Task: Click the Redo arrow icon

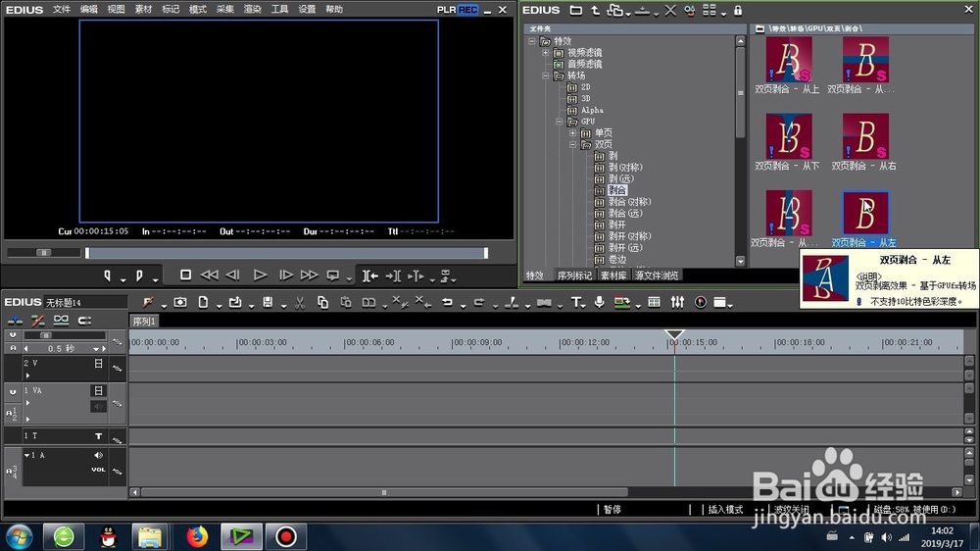Action: tap(479, 303)
